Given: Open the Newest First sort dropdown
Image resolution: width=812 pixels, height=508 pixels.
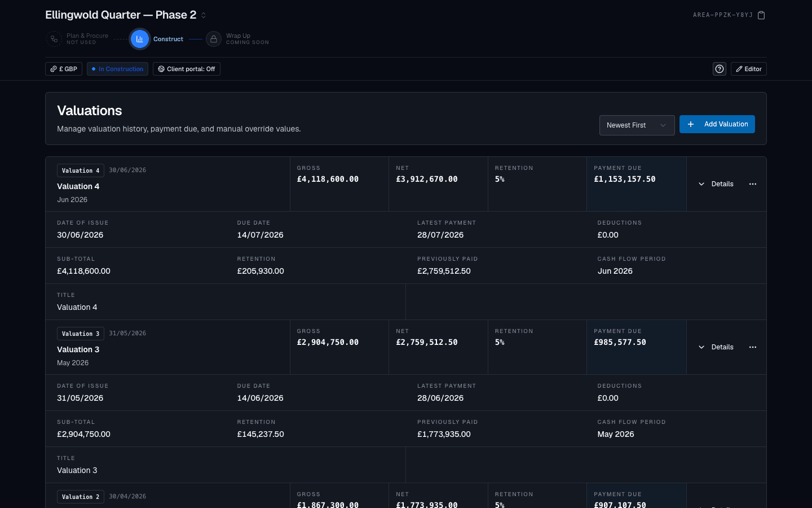Looking at the screenshot, I should point(637,125).
